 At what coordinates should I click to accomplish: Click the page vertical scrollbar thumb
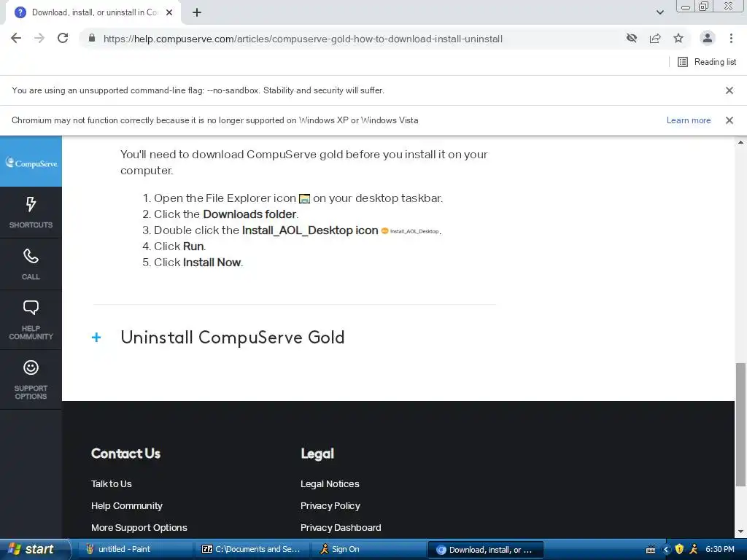[x=740, y=425]
